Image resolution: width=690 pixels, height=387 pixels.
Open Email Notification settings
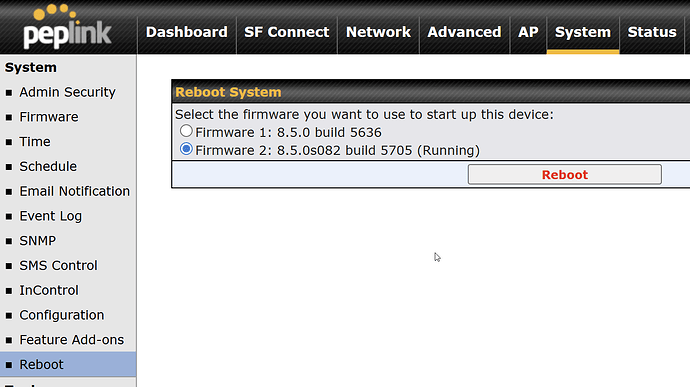74,191
